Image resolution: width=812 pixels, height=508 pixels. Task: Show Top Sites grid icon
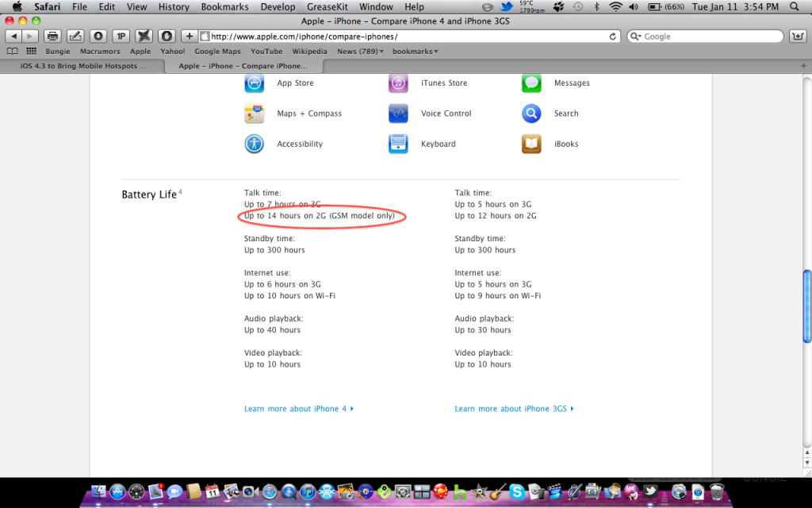32,52
